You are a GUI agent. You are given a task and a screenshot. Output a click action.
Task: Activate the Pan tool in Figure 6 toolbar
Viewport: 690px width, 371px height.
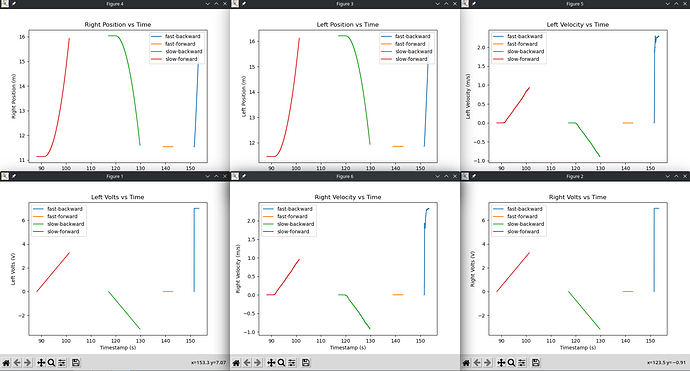[x=271, y=363]
